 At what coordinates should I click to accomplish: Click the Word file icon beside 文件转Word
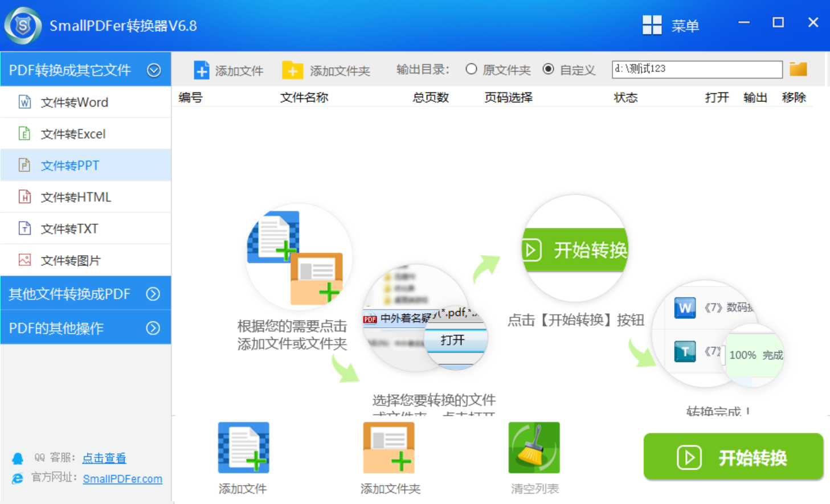[24, 102]
